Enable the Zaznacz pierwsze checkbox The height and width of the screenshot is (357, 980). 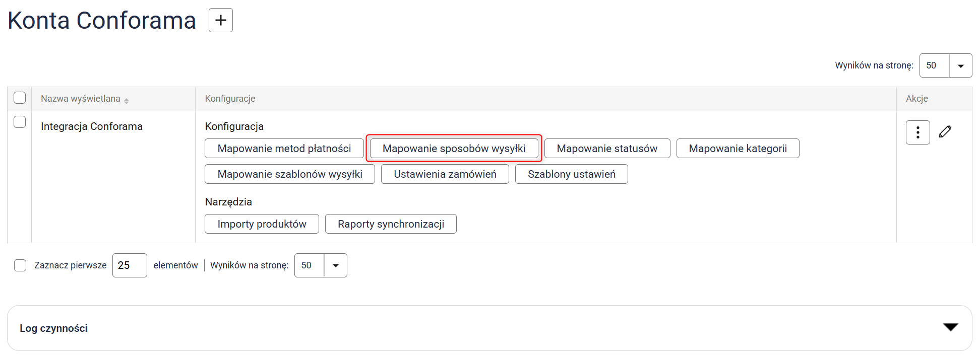20,265
